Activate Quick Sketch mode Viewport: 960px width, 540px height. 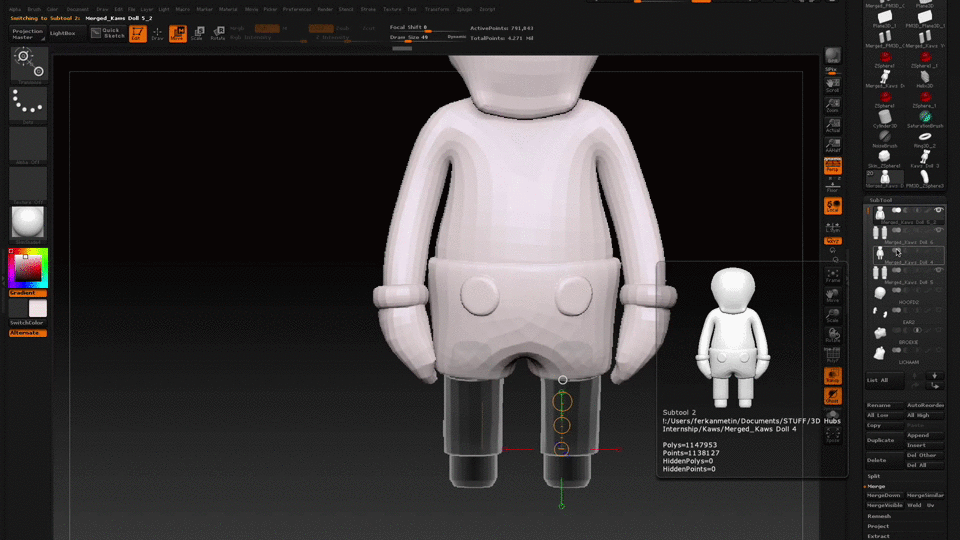(x=108, y=33)
